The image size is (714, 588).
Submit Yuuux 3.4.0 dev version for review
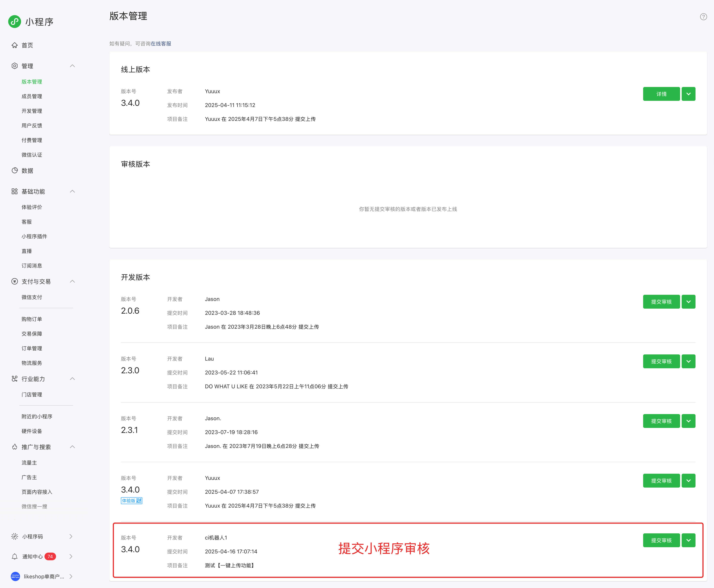pyautogui.click(x=661, y=480)
